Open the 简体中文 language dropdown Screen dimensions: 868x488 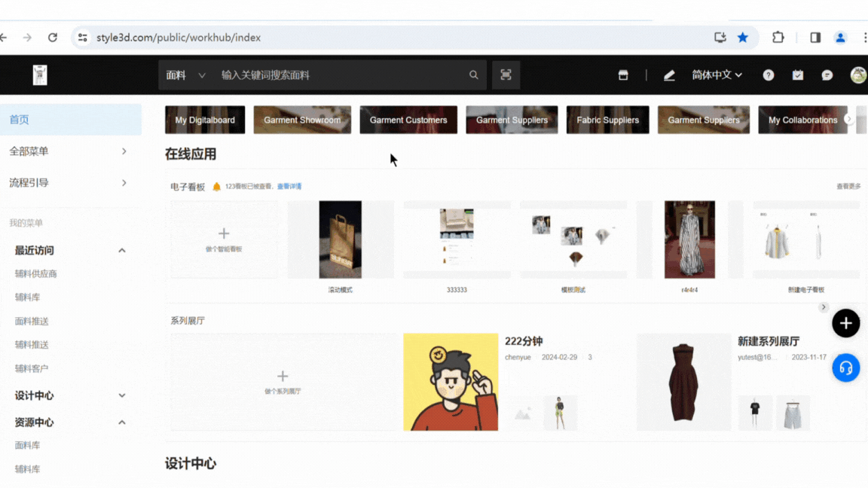tap(717, 75)
